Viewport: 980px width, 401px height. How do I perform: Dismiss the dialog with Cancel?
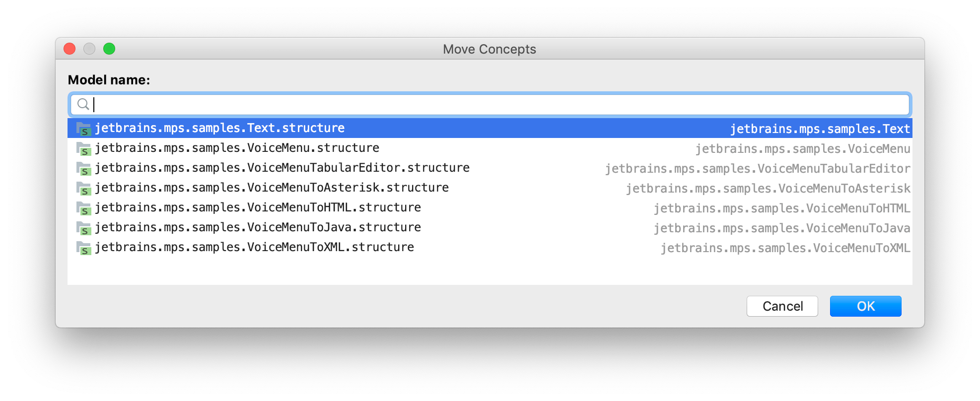point(782,306)
